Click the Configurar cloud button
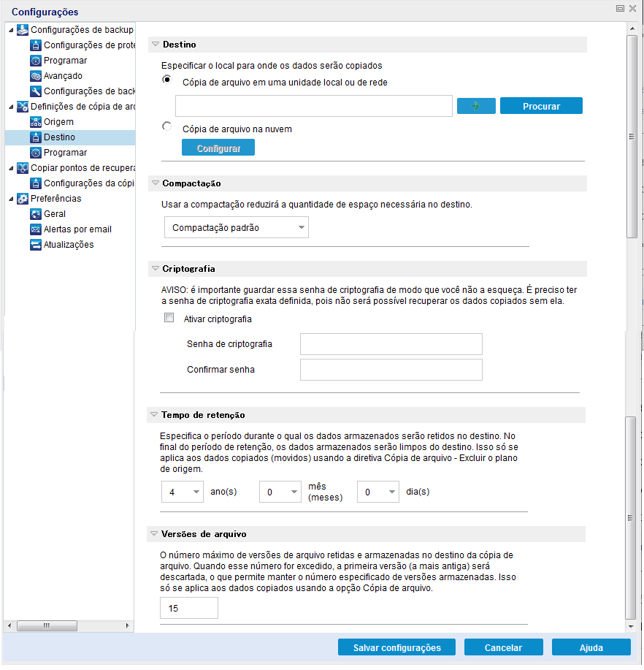The width and height of the screenshot is (644, 670). pyautogui.click(x=218, y=148)
